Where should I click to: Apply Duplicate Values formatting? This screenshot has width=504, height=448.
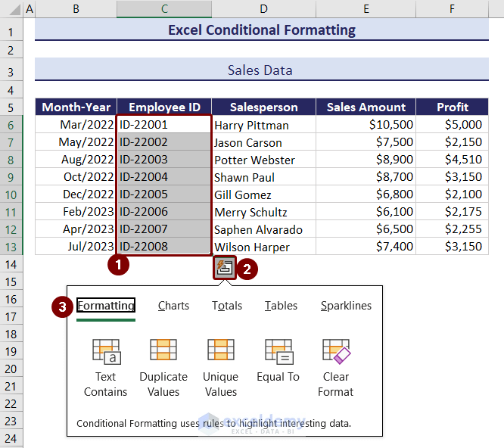(163, 368)
